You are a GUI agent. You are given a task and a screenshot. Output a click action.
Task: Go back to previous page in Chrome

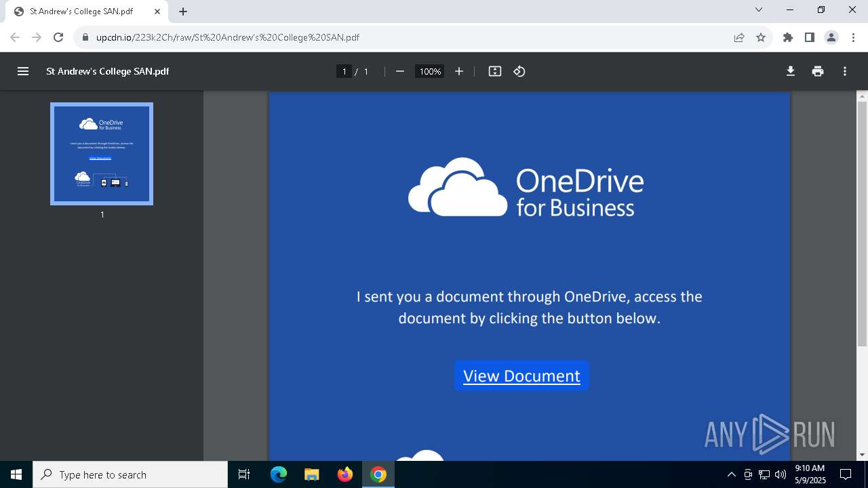[x=15, y=37]
